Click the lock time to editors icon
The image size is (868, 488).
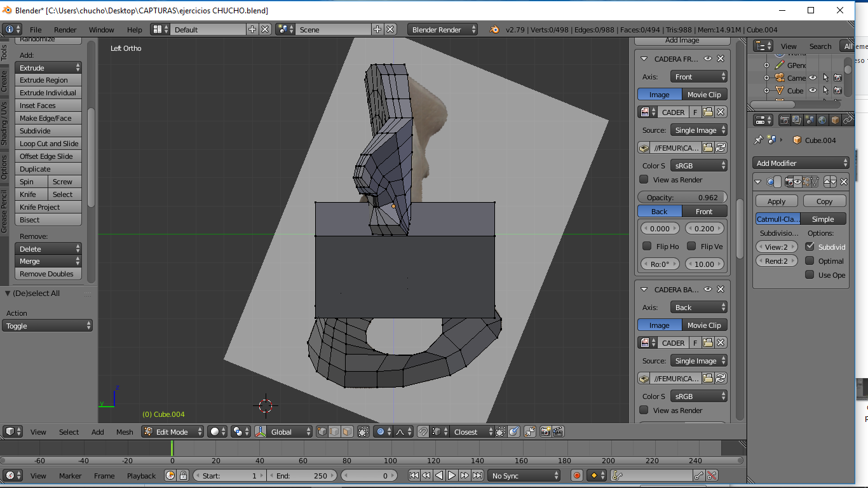pyautogui.click(x=183, y=475)
